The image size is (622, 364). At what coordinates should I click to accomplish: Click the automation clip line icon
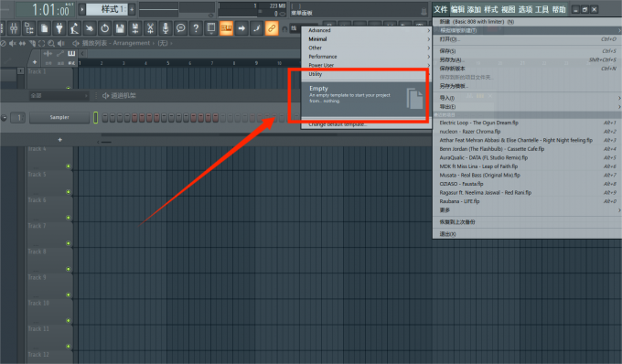[59, 54]
